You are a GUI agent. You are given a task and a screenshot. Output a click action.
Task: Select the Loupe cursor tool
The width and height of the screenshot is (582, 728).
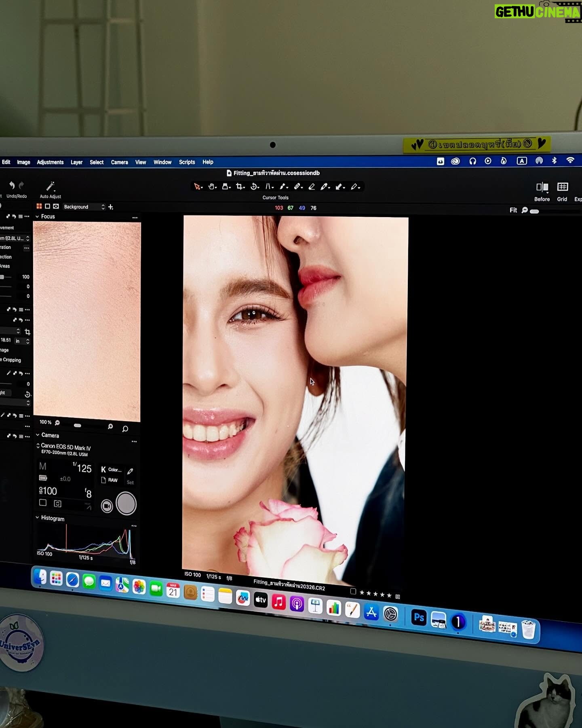pyautogui.click(x=226, y=186)
